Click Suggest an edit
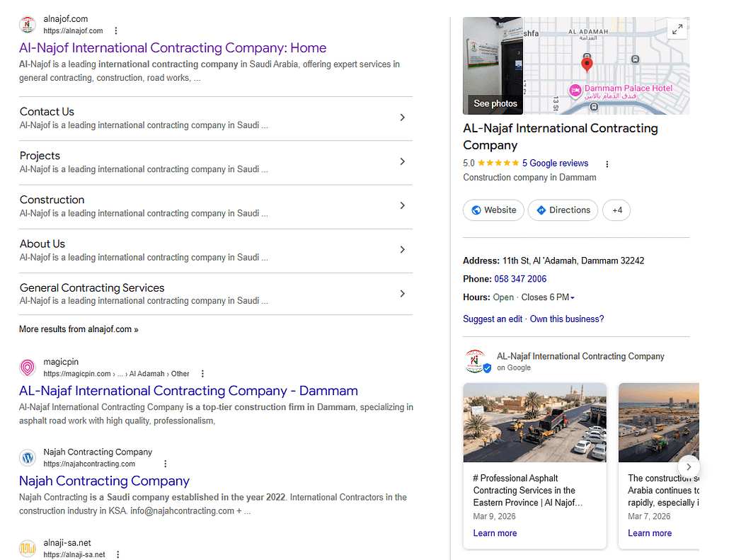The height and width of the screenshot is (560, 729). tap(493, 319)
